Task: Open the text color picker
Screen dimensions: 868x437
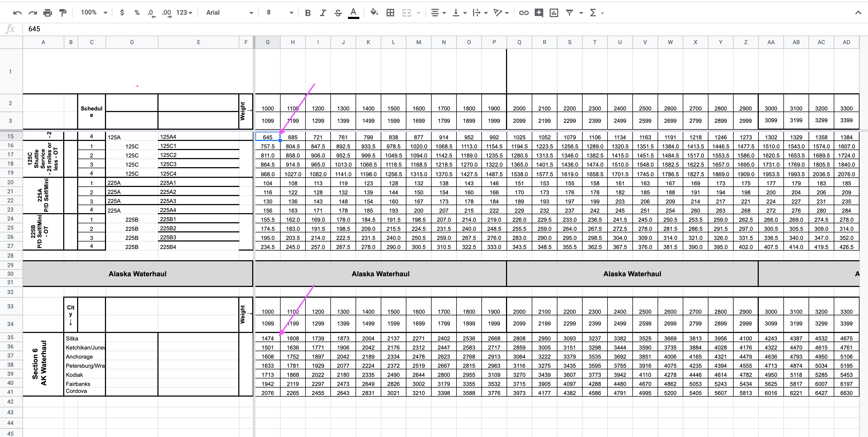Action: 353,13
